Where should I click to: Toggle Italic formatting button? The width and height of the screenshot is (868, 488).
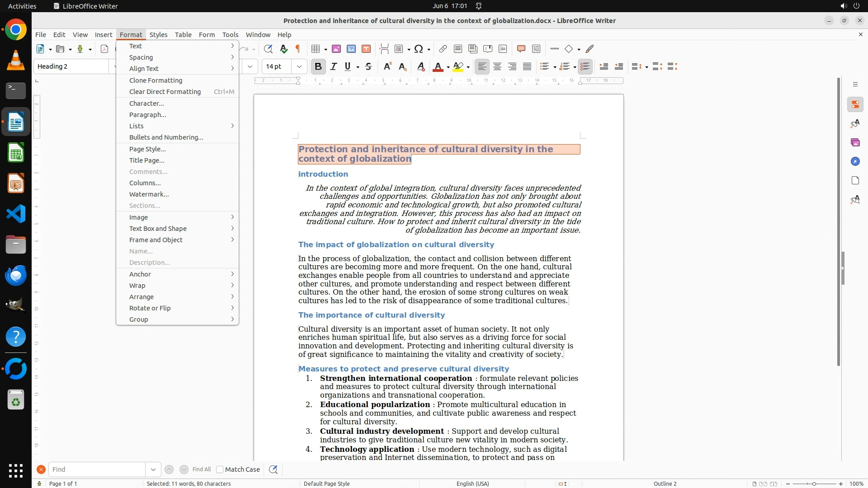coord(334,66)
